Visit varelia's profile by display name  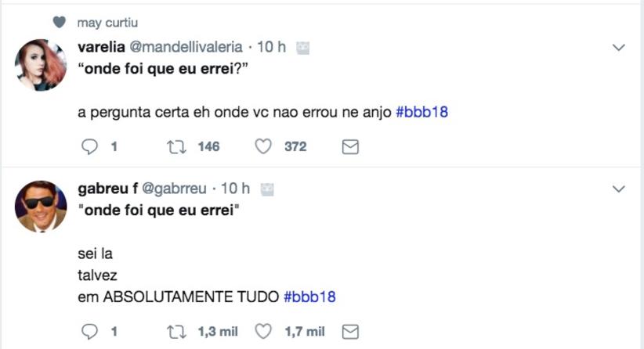pos(100,47)
